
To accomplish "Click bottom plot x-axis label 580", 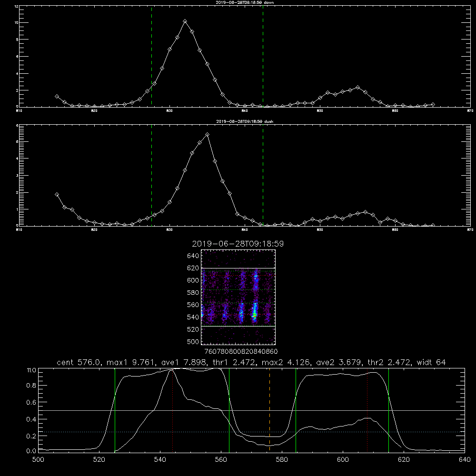I will click(282, 460).
